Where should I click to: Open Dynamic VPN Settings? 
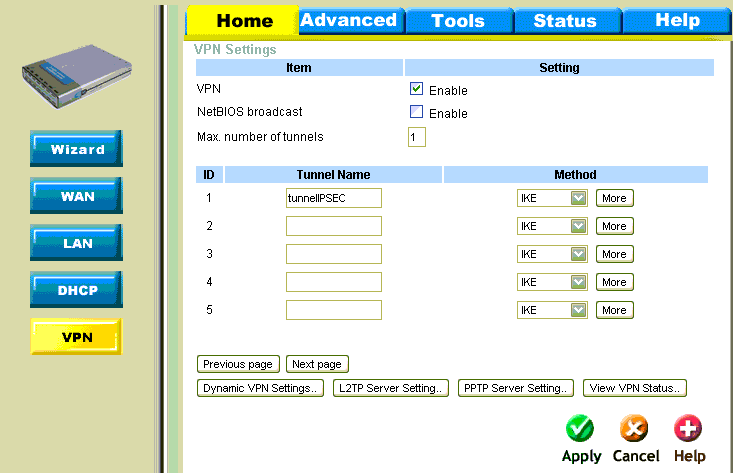pos(260,388)
